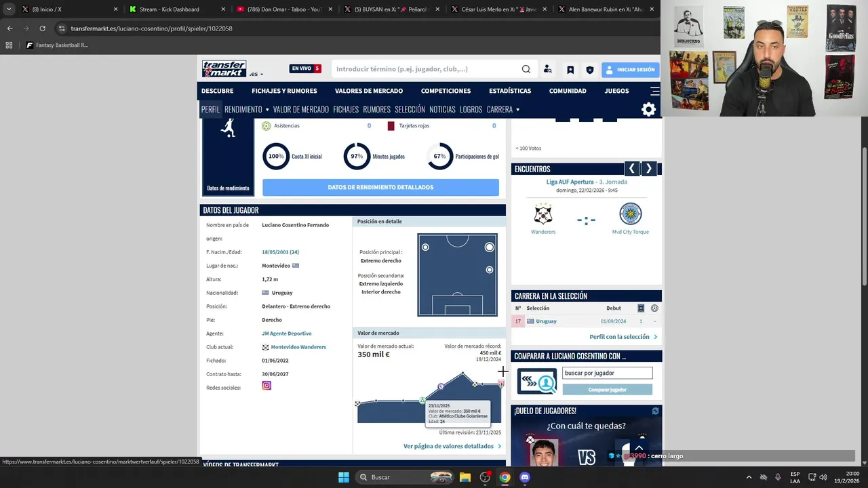The height and width of the screenshot is (488, 868).
Task: Click the Wanderers club crest
Action: (x=543, y=214)
